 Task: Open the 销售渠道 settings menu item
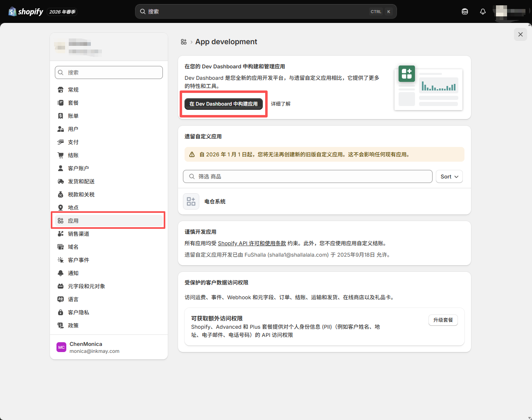[109, 234]
